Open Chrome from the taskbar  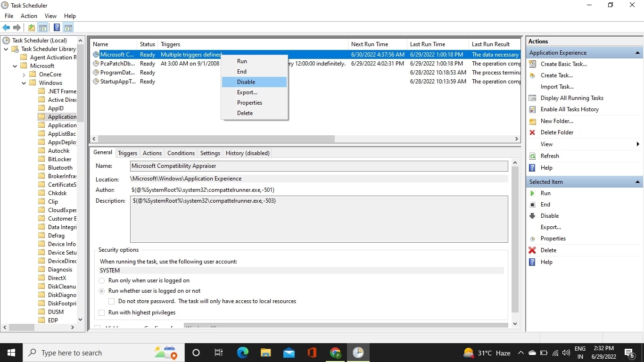point(335,353)
